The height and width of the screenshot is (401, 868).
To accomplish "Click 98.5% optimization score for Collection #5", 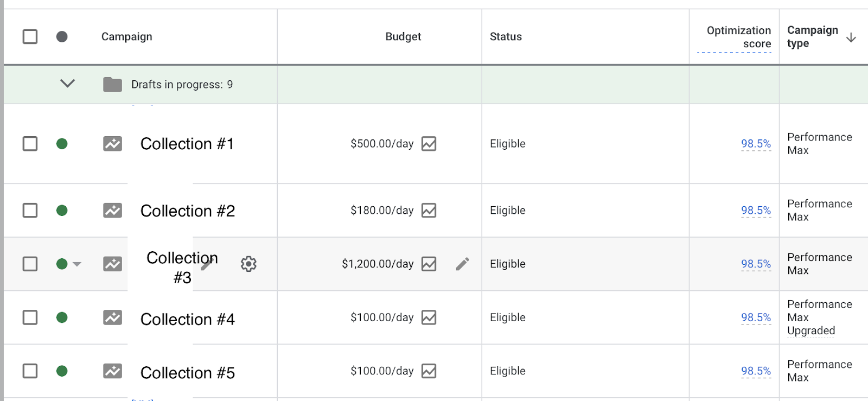I will [756, 371].
